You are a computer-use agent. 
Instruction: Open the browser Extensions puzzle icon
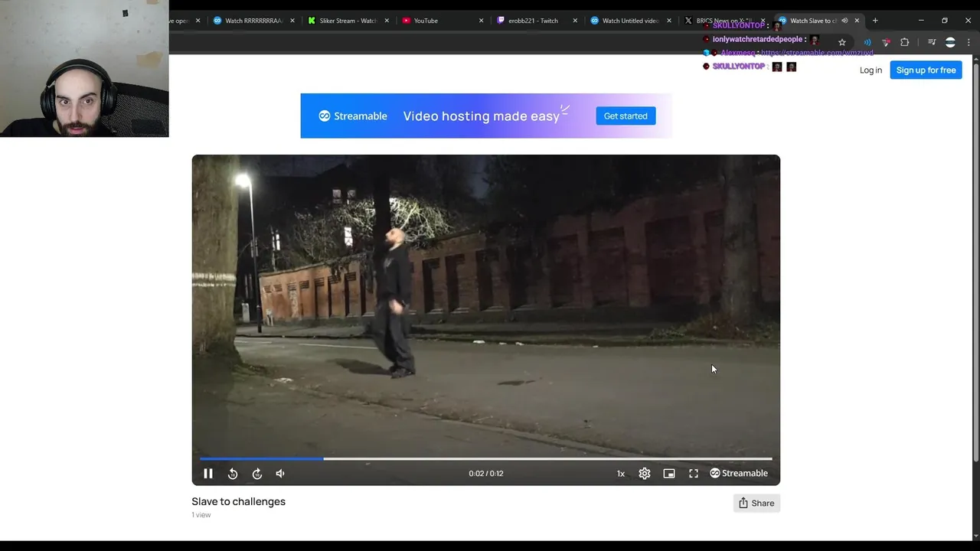coord(905,43)
